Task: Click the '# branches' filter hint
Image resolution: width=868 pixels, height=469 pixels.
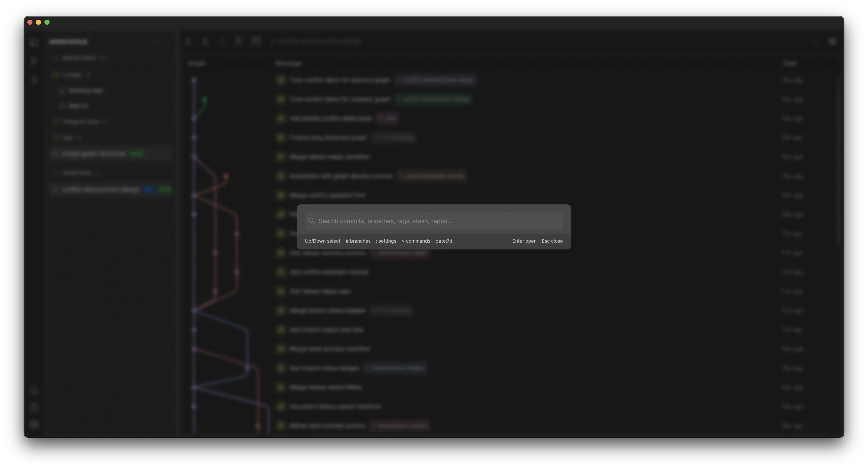Action: 358,241
